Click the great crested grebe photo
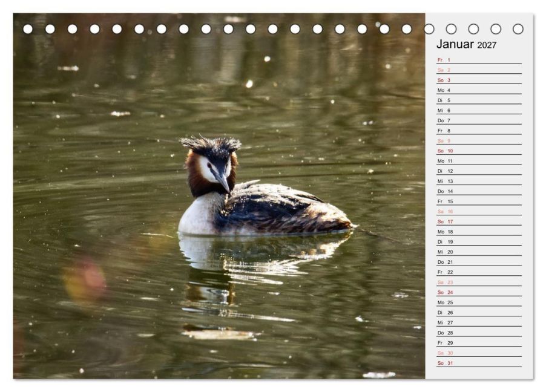Screen dimensions: 546x392 [219, 196]
